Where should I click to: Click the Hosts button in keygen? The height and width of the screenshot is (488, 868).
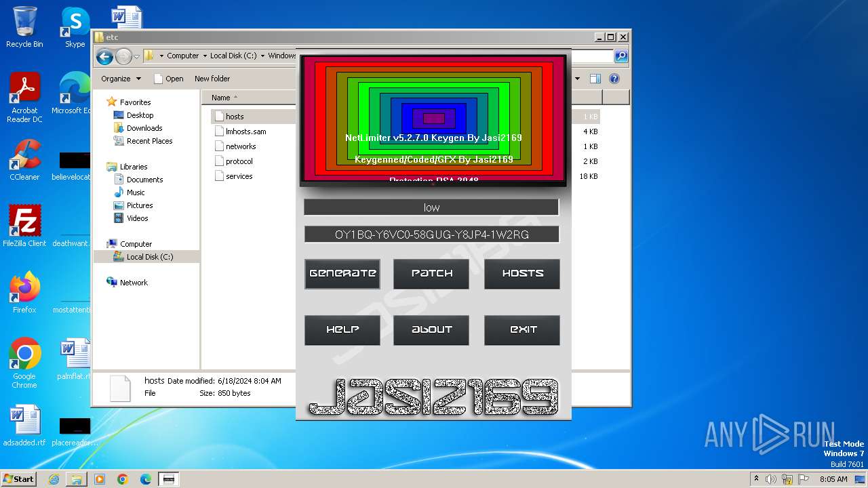522,274
